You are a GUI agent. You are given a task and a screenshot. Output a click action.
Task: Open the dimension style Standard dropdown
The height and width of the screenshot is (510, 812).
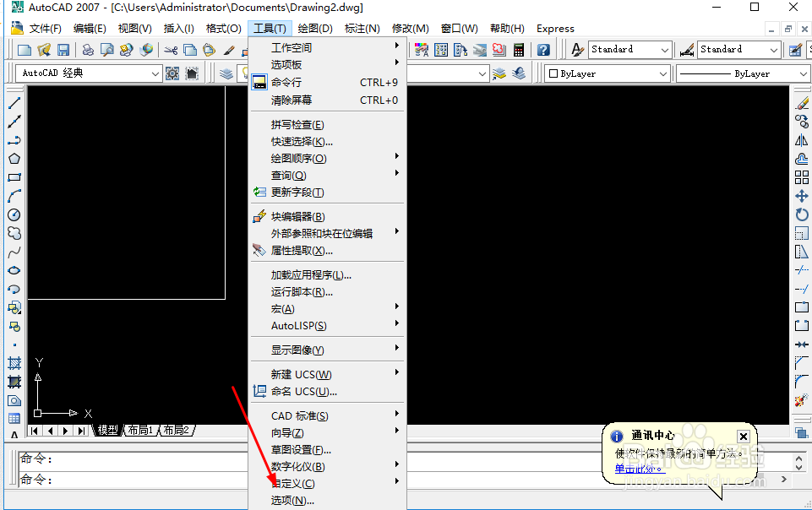coord(739,50)
